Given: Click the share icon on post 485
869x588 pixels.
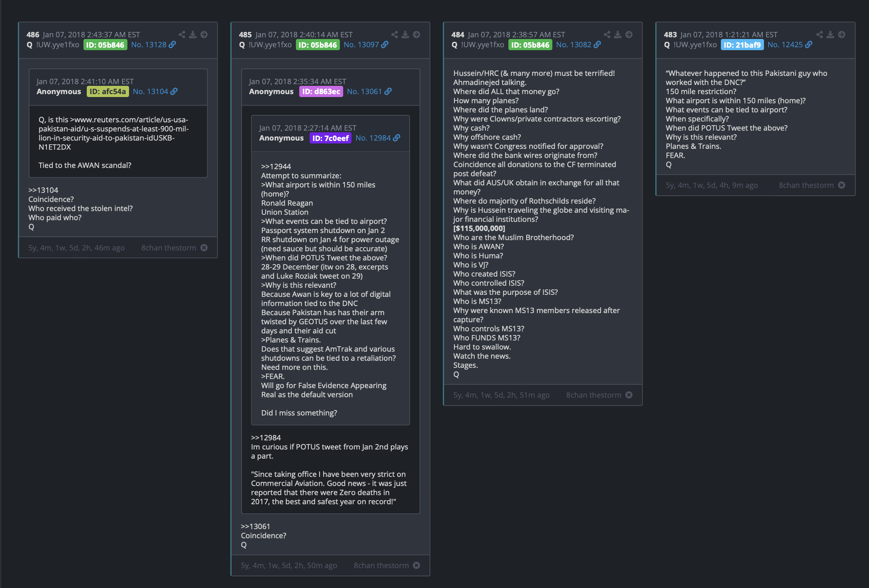Looking at the screenshot, I should [x=394, y=34].
